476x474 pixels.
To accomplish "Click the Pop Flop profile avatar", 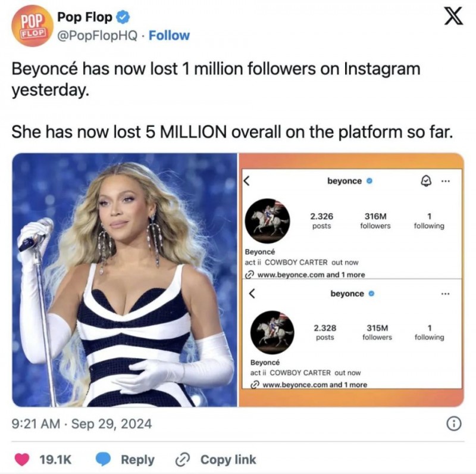I will pyautogui.click(x=33, y=26).
